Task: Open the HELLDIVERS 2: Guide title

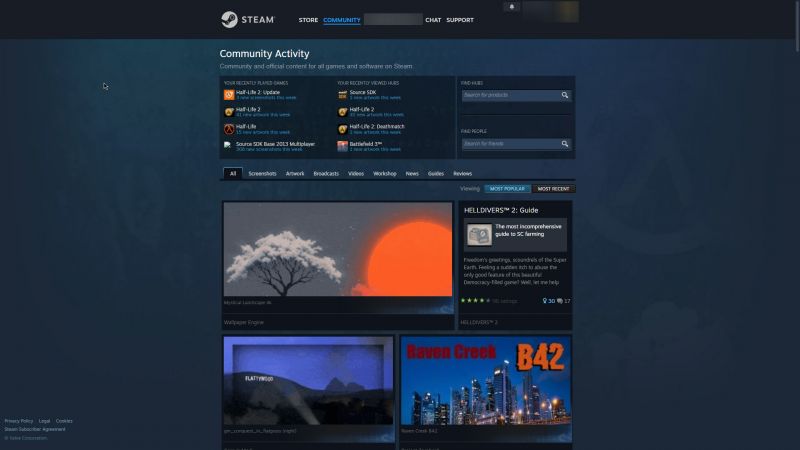Action: [501, 210]
